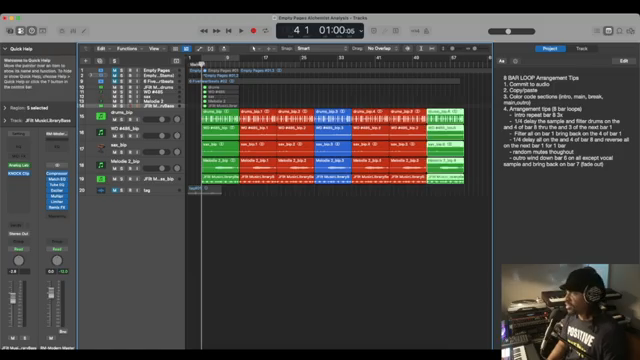
Task: Adjust the master volume slider in control bar
Action: click(511, 31)
